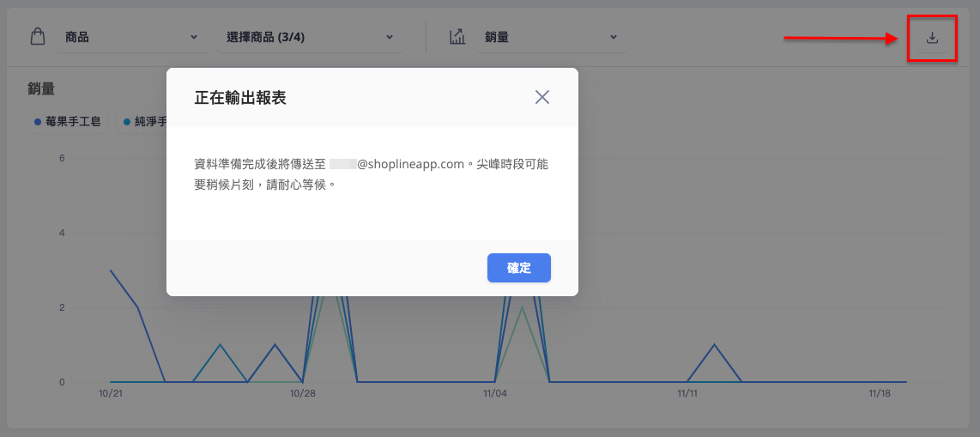Image resolution: width=980 pixels, height=437 pixels.
Task: Click the 11/11 date label on axis
Action: pos(687,394)
